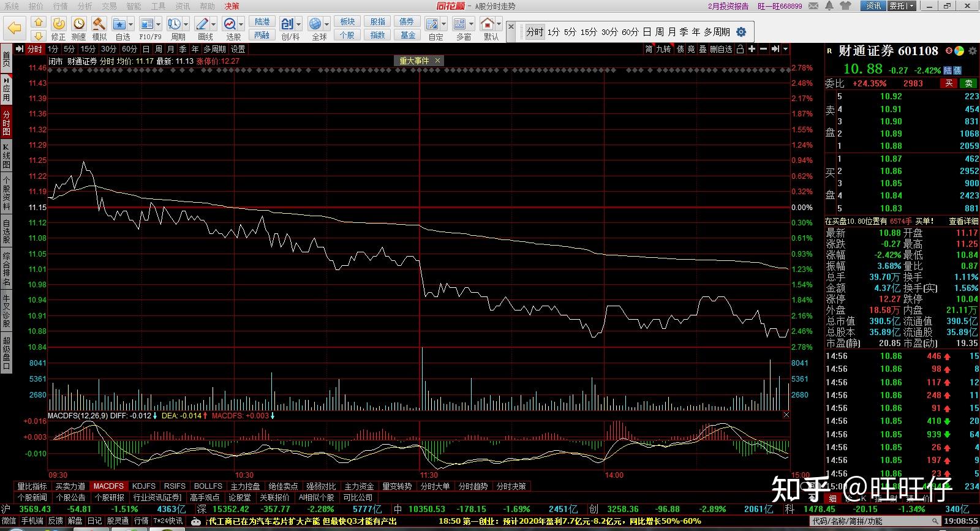Open the 决策 menu
The image size is (980, 531).
(x=232, y=6)
